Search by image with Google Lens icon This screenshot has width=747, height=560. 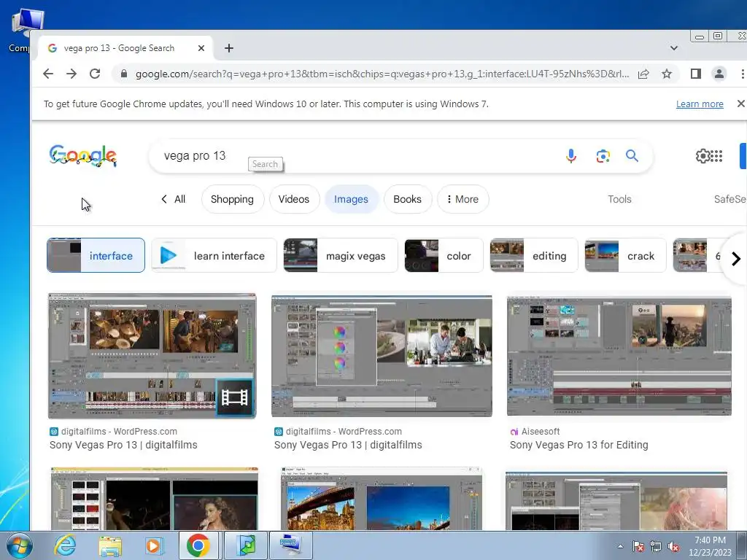[603, 156]
